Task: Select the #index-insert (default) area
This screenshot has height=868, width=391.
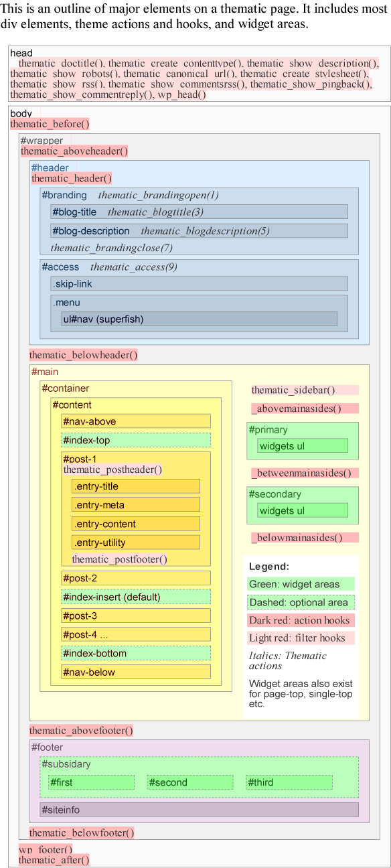Action: click(x=136, y=597)
